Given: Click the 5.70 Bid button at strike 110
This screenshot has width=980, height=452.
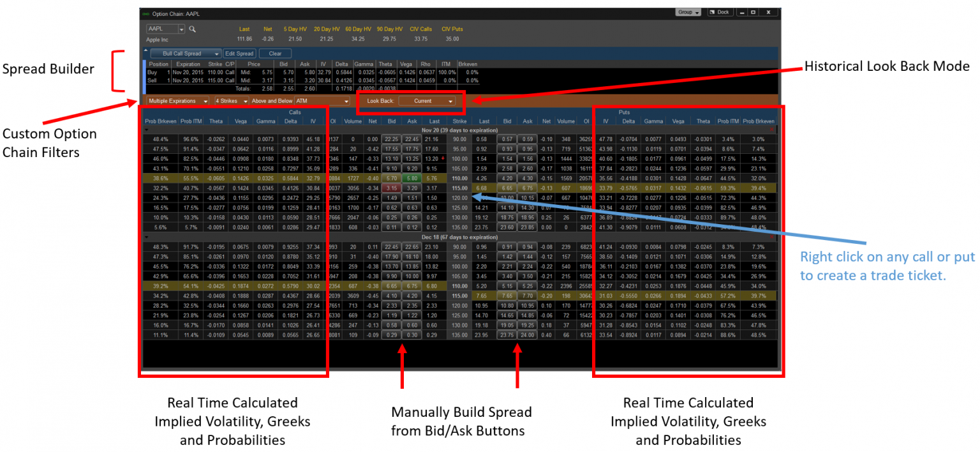Looking at the screenshot, I should 391,178.
